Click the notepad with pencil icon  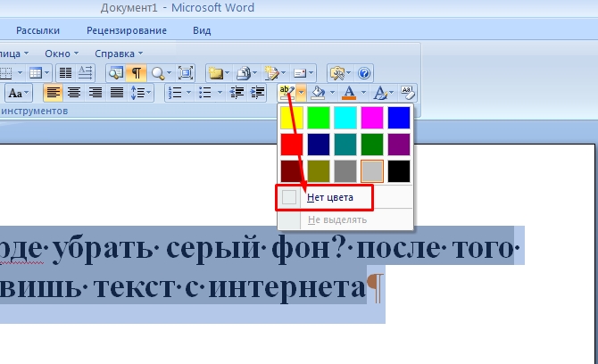[271, 73]
